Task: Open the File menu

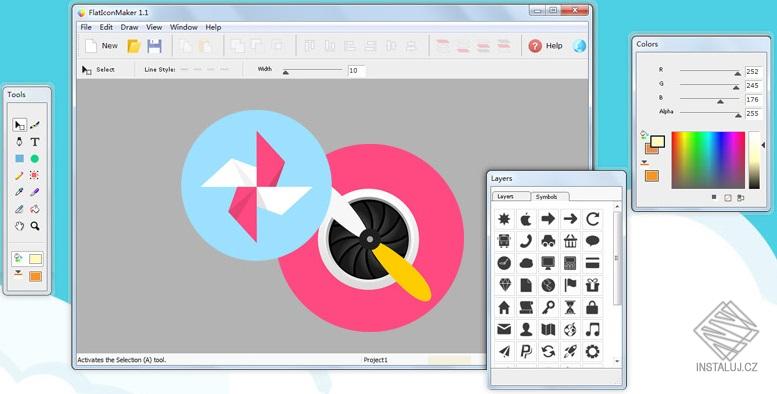Action: 86,27
